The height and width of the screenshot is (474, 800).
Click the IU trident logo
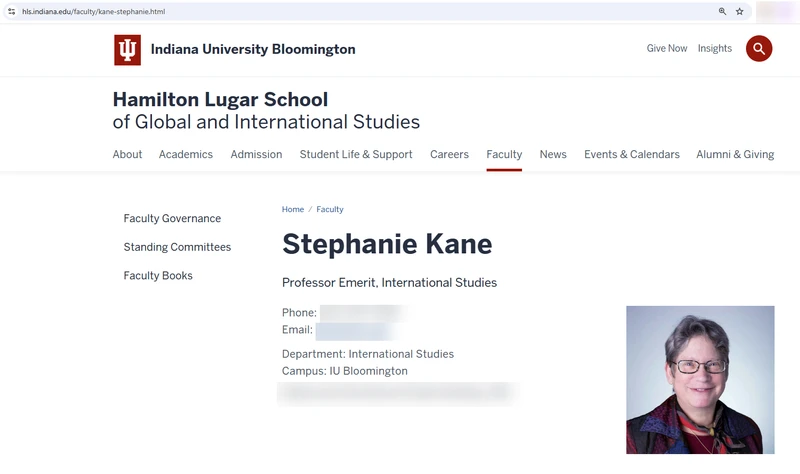(128, 50)
